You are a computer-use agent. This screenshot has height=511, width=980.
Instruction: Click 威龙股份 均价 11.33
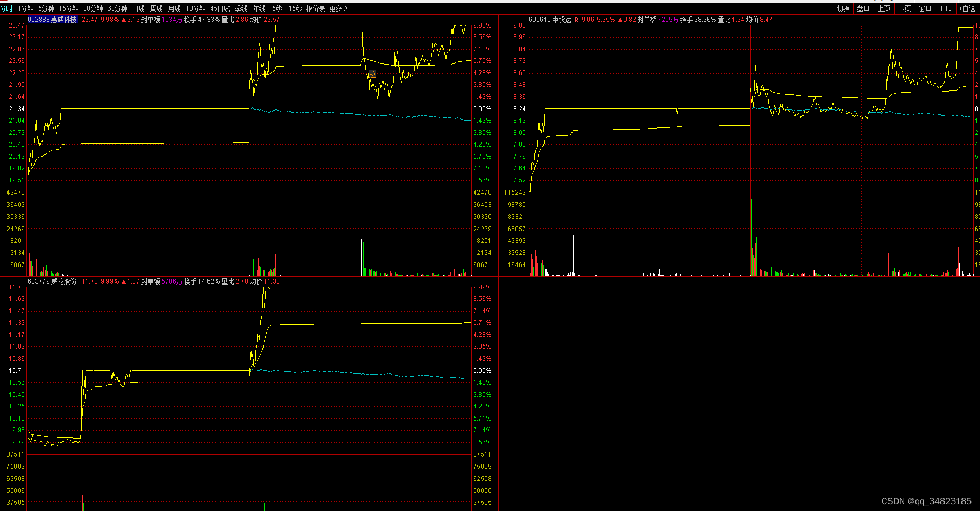point(272,281)
